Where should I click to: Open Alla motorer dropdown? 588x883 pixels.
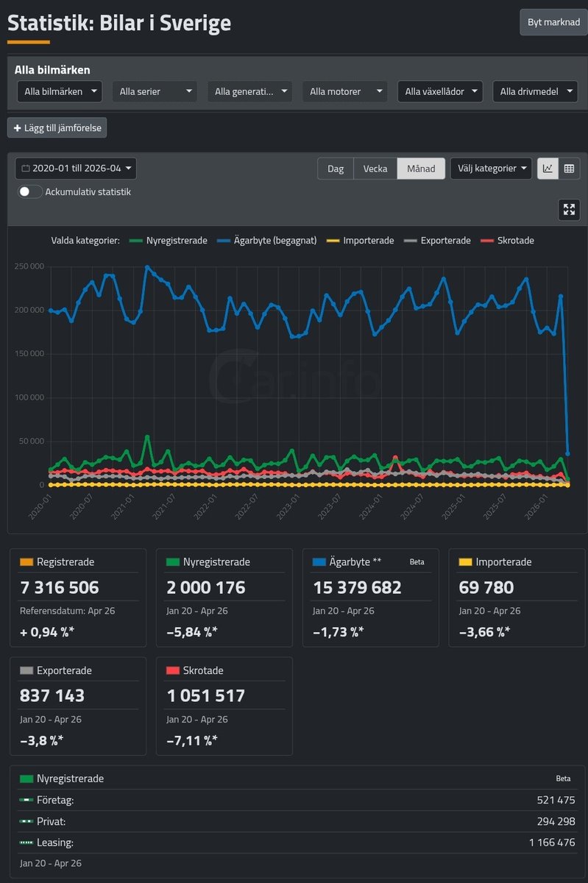[345, 92]
